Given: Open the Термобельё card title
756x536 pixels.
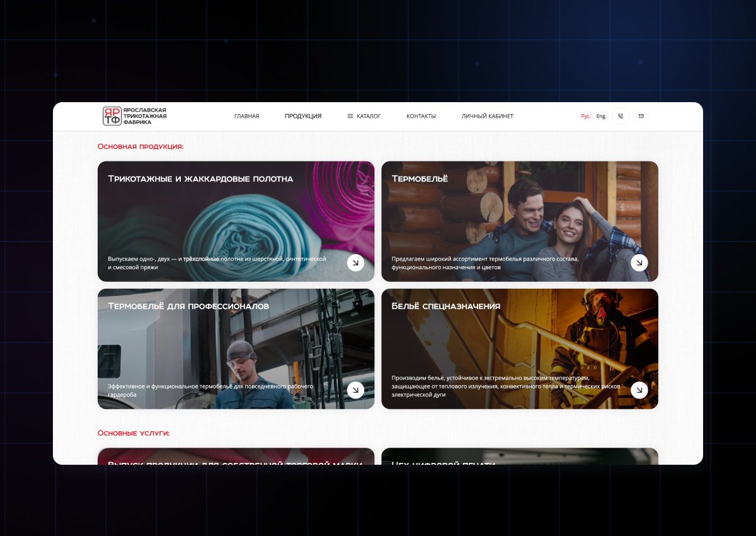Looking at the screenshot, I should click(x=420, y=178).
